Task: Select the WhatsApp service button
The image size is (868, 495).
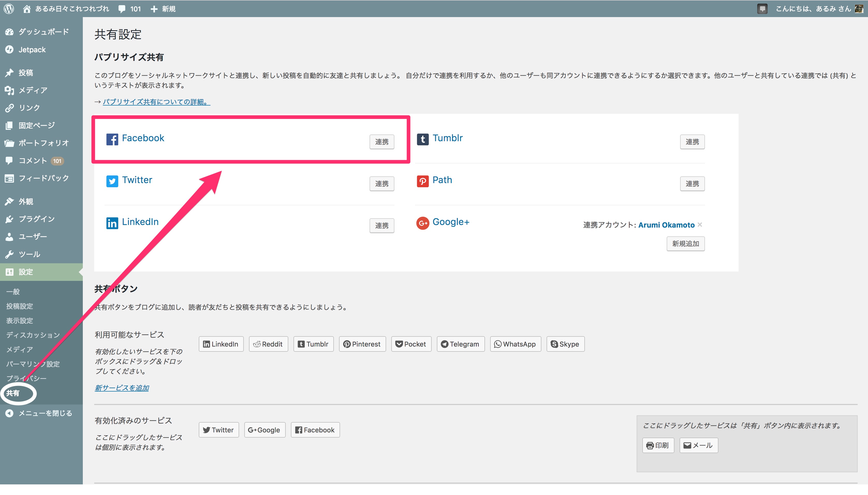Action: click(x=515, y=344)
